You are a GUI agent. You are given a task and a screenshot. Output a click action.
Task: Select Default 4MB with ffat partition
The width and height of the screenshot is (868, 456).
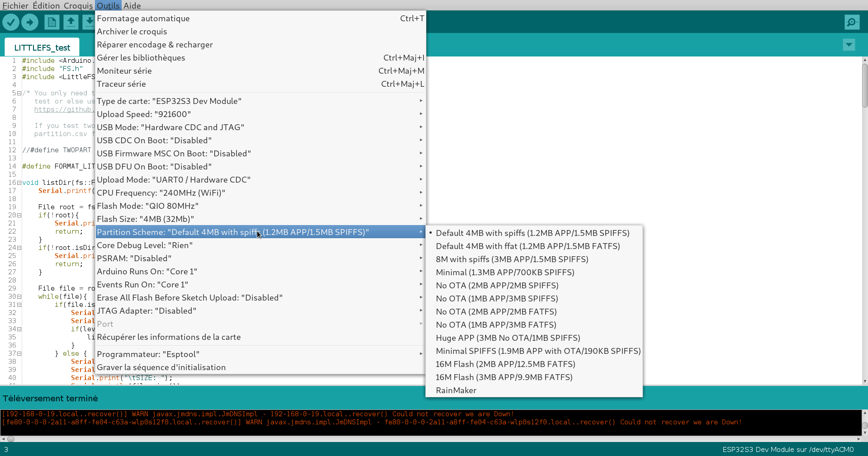coord(534,246)
